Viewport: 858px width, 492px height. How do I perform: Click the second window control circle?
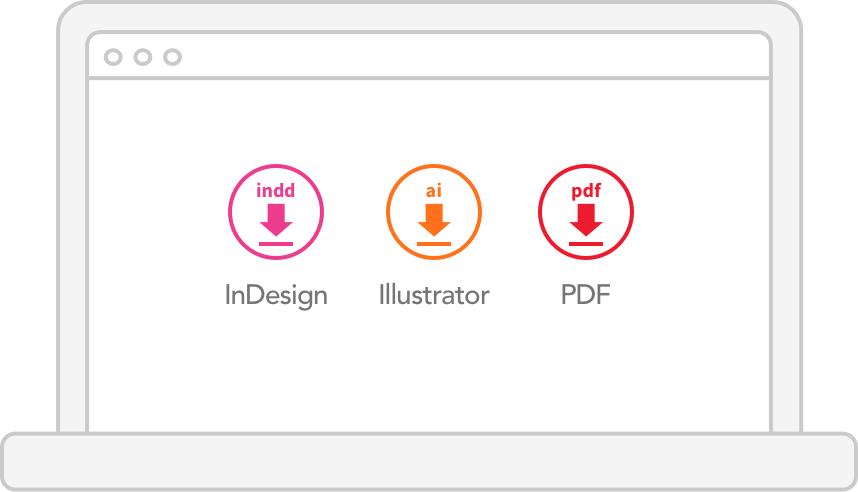click(x=143, y=57)
